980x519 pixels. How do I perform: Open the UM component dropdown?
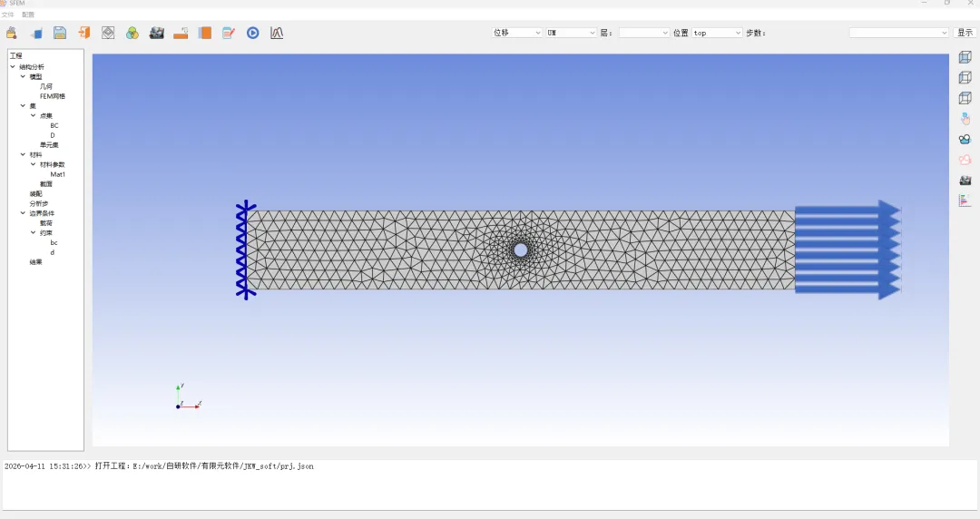pos(572,33)
